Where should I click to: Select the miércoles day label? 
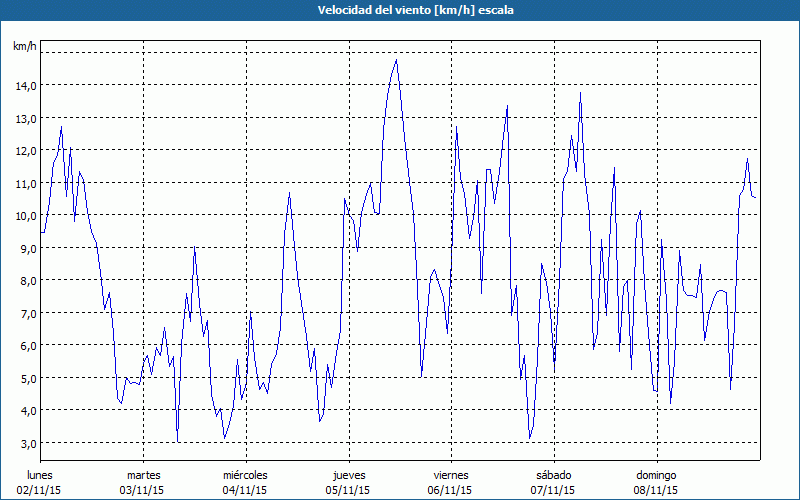[x=245, y=475]
